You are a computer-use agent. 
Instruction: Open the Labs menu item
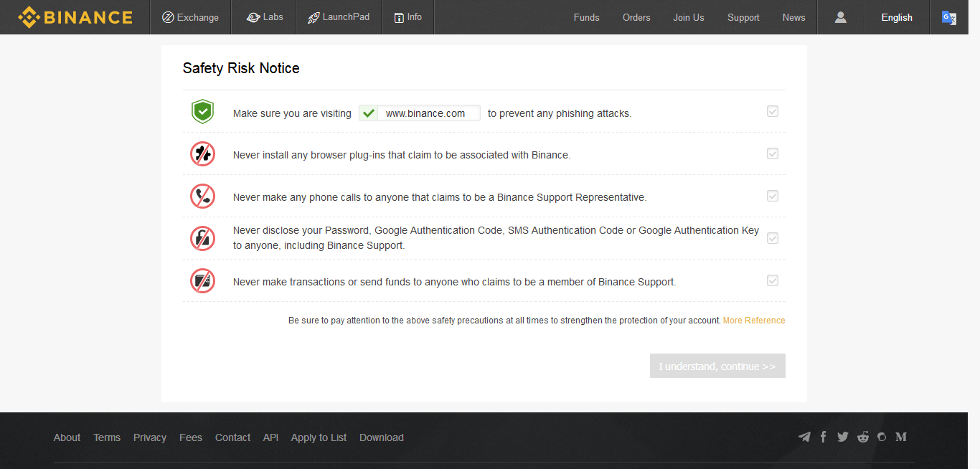click(x=265, y=17)
